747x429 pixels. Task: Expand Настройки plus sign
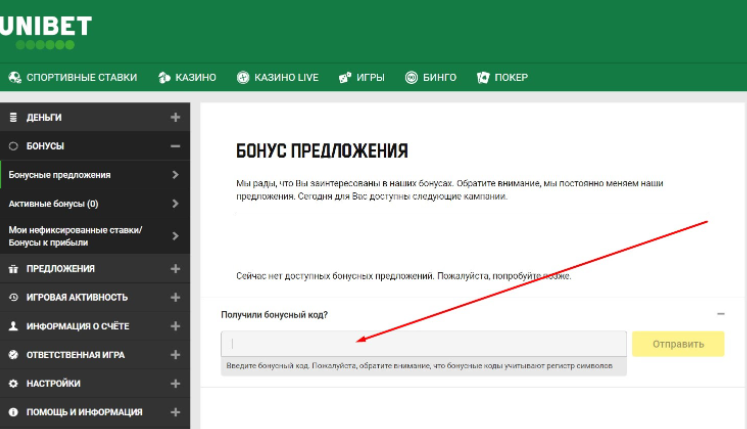tap(175, 383)
